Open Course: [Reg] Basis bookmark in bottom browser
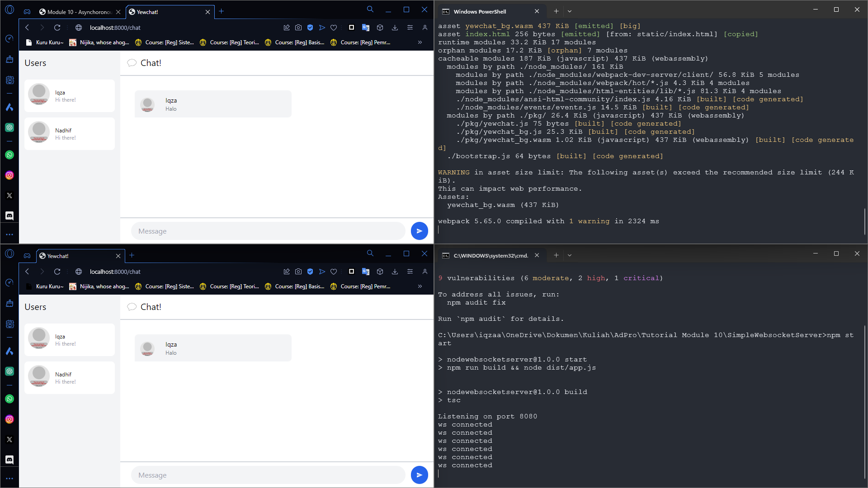The height and width of the screenshot is (488, 868). point(294,286)
